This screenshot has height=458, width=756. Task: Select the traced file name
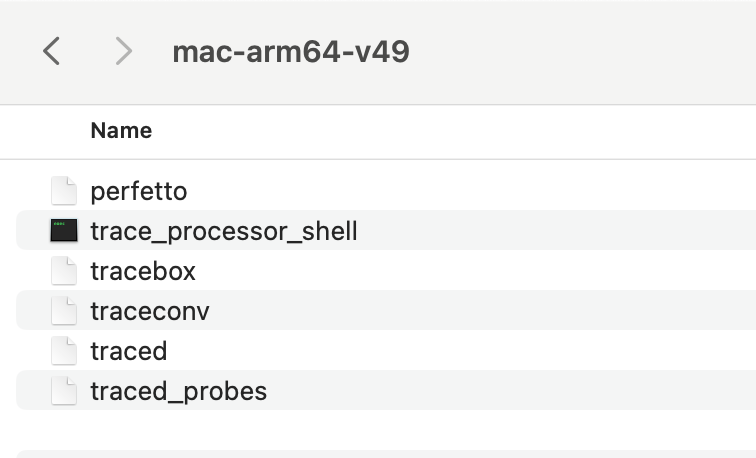click(129, 351)
